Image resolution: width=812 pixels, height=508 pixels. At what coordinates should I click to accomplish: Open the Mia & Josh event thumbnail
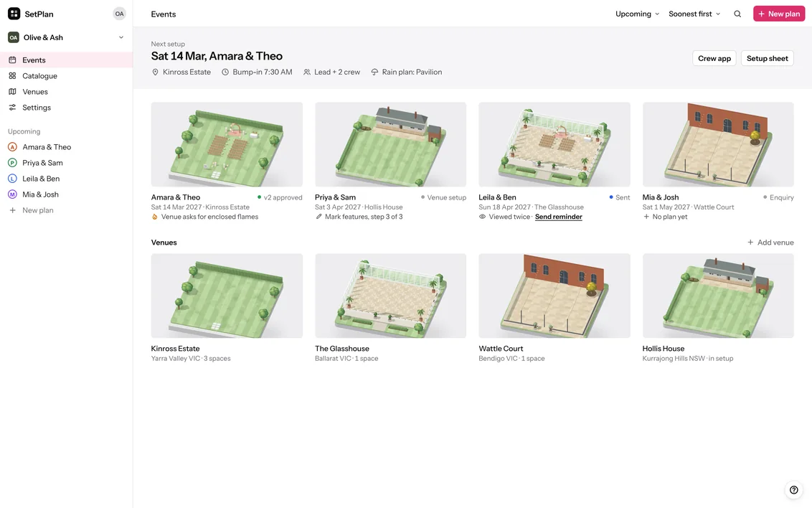pos(718,144)
